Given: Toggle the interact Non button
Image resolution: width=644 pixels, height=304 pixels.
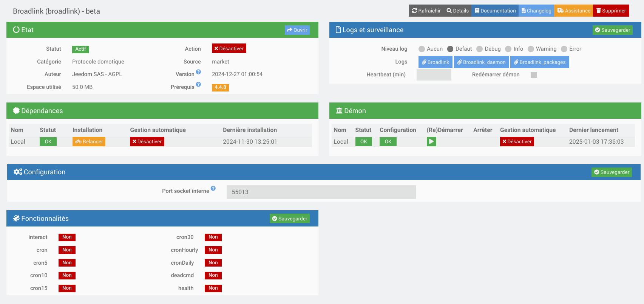Looking at the screenshot, I should coord(67,237).
